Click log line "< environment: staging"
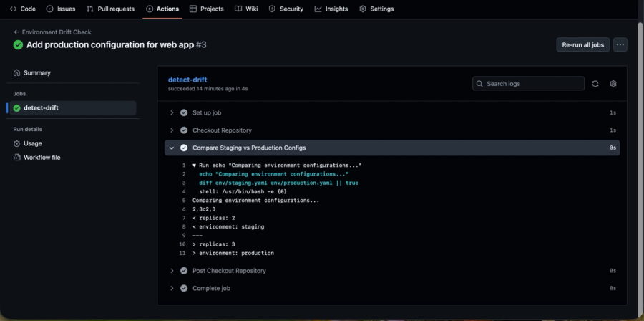The height and width of the screenshot is (321, 644). point(228,227)
